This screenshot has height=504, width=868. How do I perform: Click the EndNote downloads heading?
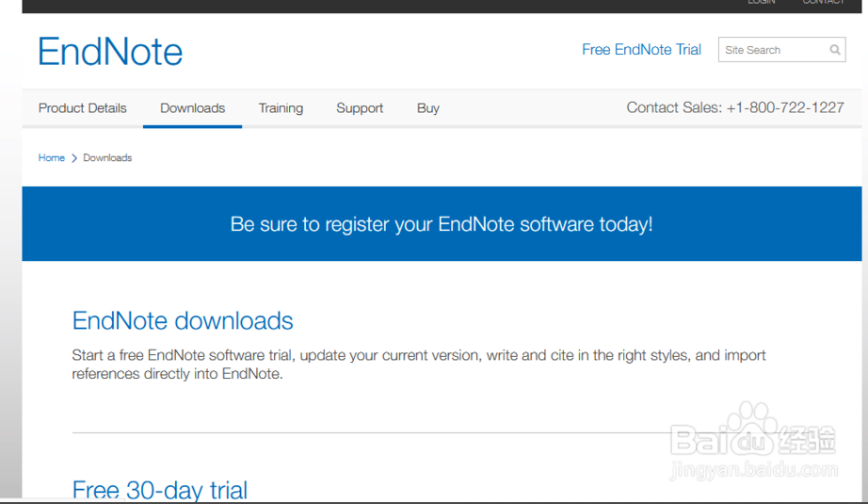point(183,320)
